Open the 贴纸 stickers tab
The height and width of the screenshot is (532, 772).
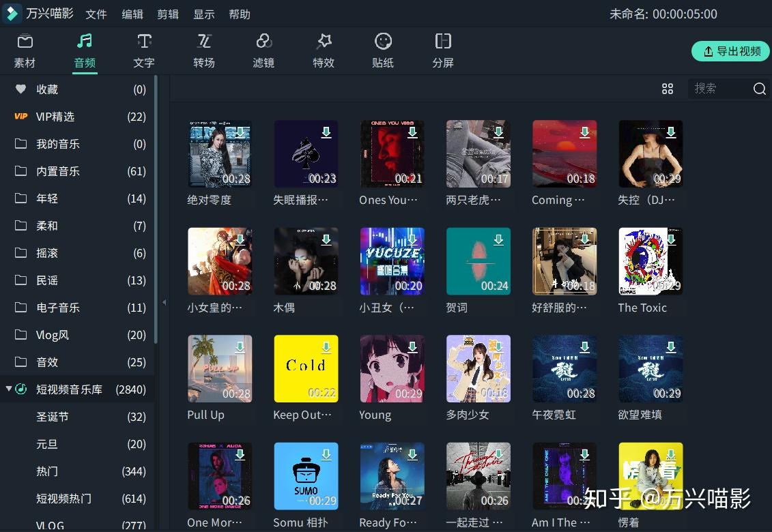[383, 51]
